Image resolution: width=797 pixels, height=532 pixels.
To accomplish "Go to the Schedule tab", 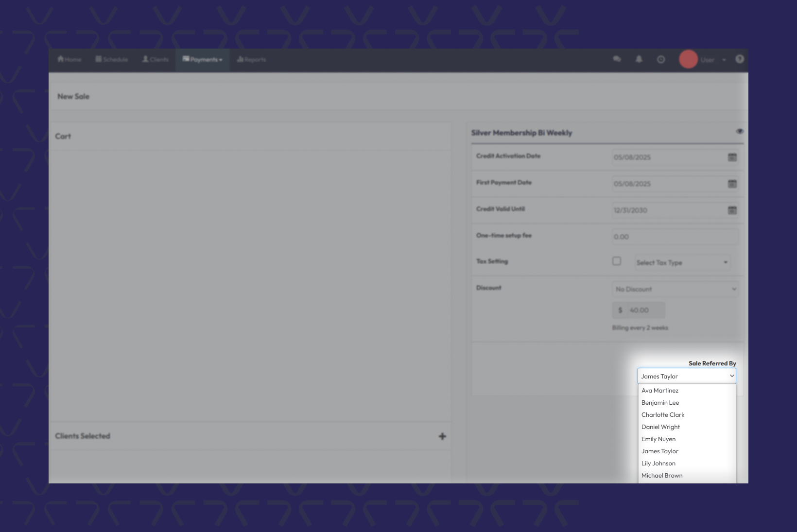I will tap(112, 60).
